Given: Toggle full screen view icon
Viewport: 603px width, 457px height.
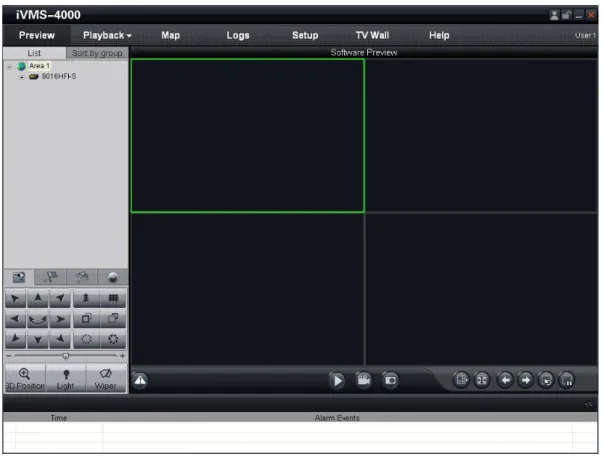Looking at the screenshot, I should point(481,380).
